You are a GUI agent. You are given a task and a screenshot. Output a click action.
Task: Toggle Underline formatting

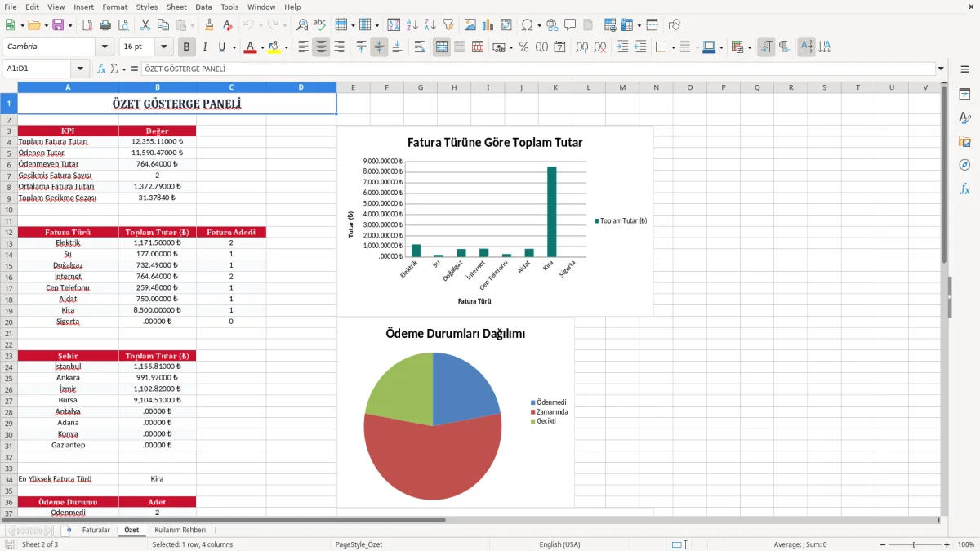tap(221, 47)
